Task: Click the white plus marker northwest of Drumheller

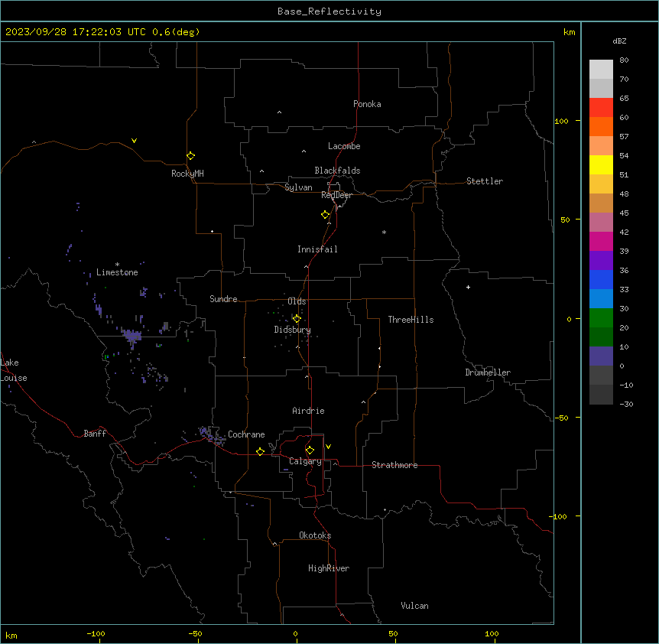Action: click(x=468, y=287)
